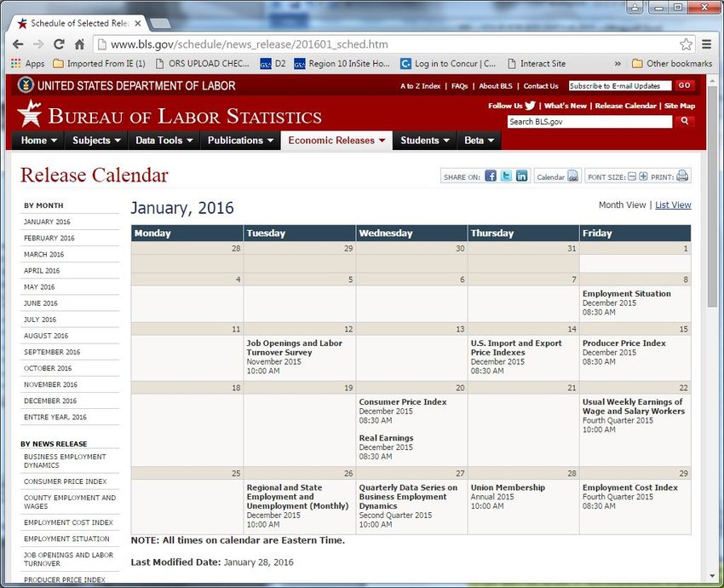Select March 2016 in By Month
724x588 pixels.
click(x=43, y=254)
